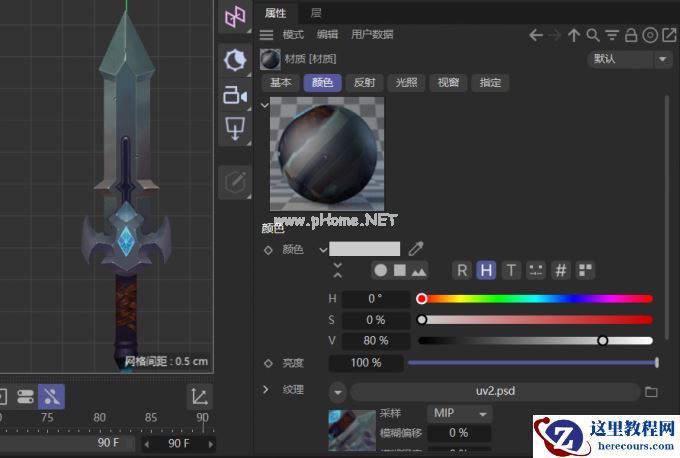Switch to color from picture mode

coord(418,271)
